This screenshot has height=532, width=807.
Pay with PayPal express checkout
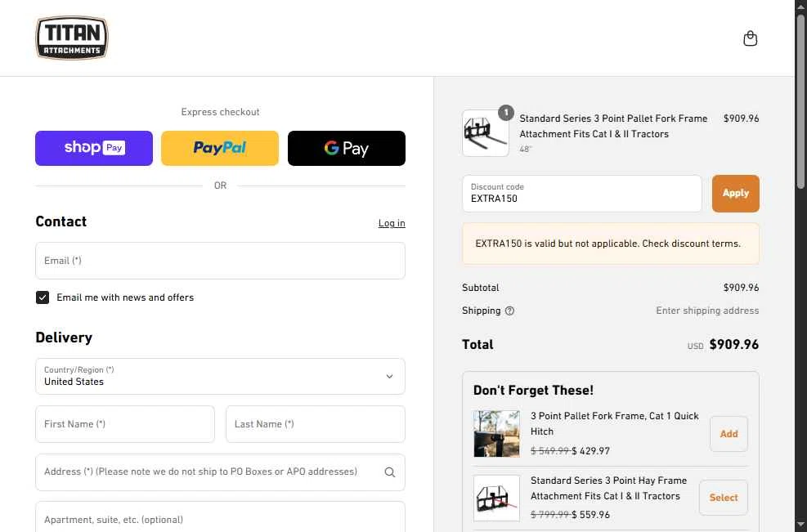pyautogui.click(x=220, y=148)
